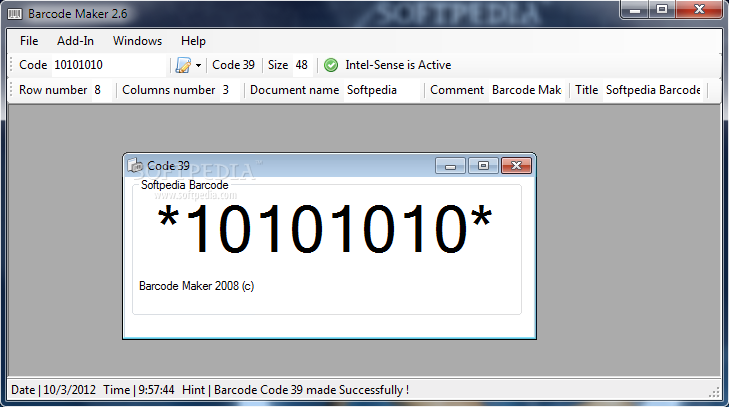
Task: Click the Columns number label
Action: pos(169,90)
